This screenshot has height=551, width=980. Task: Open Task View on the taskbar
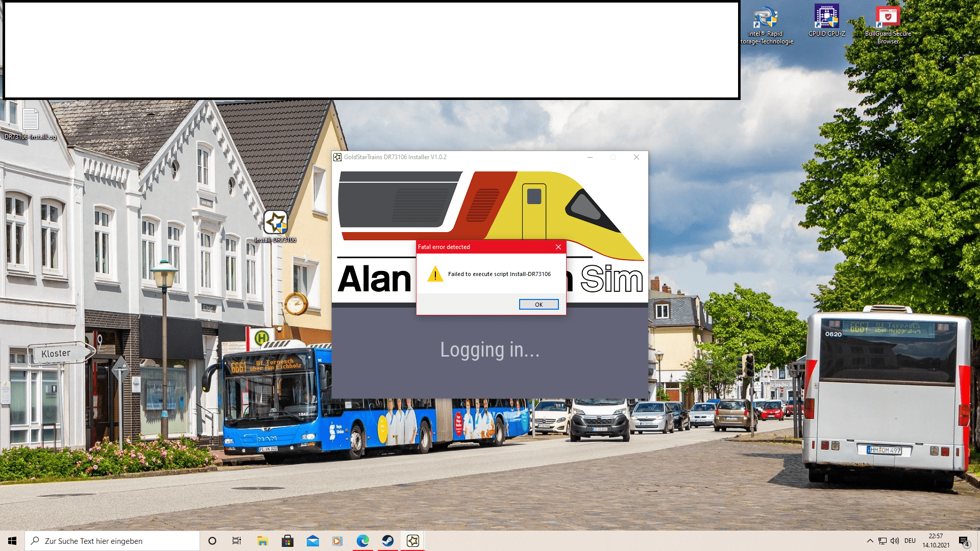tap(237, 541)
